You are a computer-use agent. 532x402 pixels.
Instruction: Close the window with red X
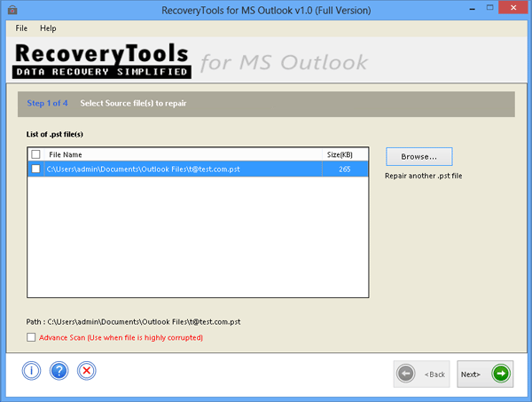(513, 7)
